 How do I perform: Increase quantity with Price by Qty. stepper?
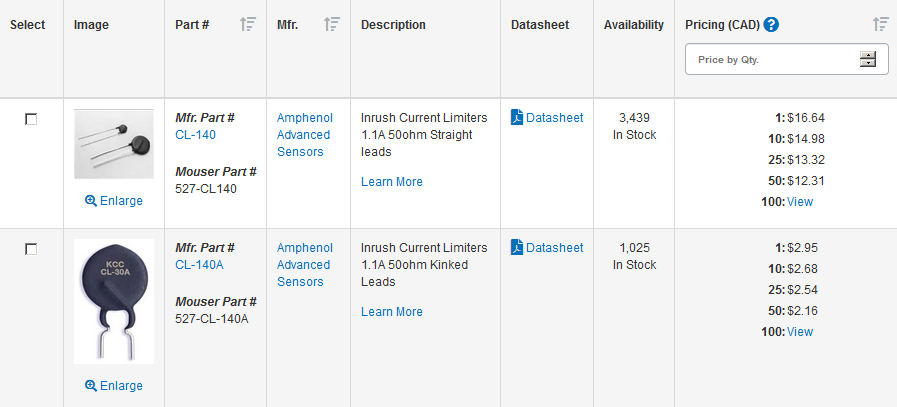[x=868, y=56]
